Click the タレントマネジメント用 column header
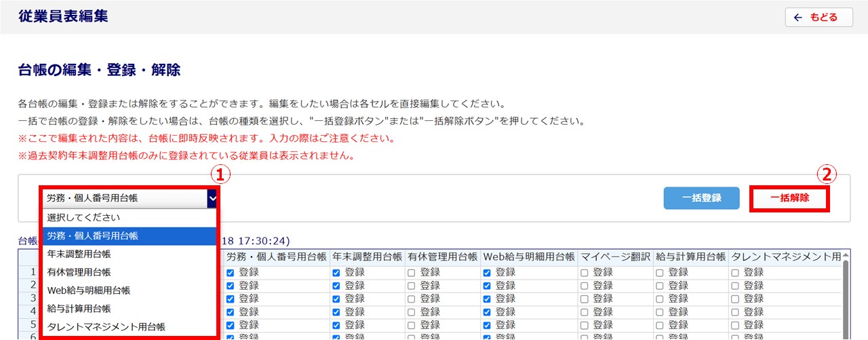The image size is (868, 340). (x=785, y=258)
